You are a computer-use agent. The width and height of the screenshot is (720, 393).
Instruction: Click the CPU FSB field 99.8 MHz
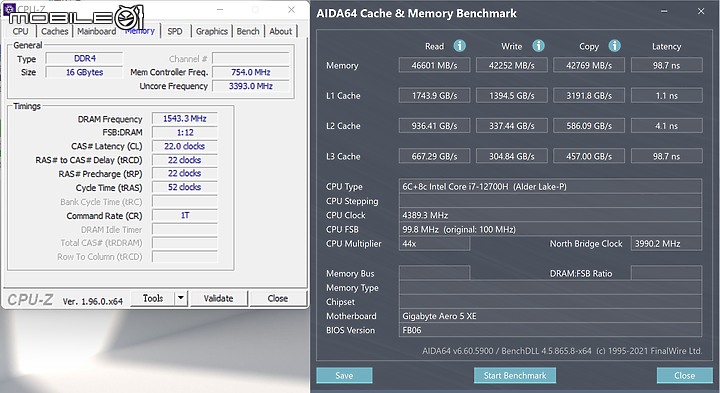pyautogui.click(x=550, y=229)
